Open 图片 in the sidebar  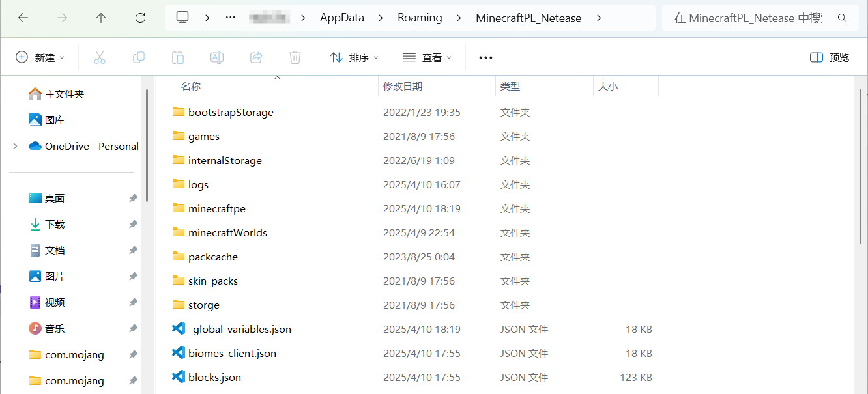point(55,277)
